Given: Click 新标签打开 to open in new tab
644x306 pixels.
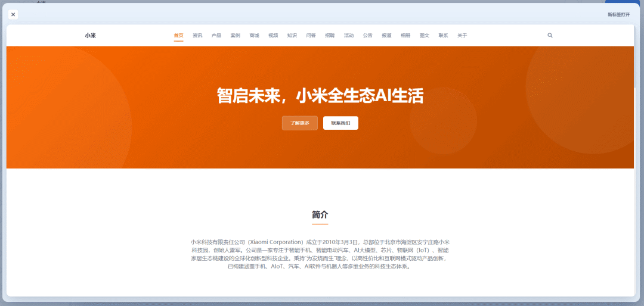Looking at the screenshot, I should click(618, 14).
